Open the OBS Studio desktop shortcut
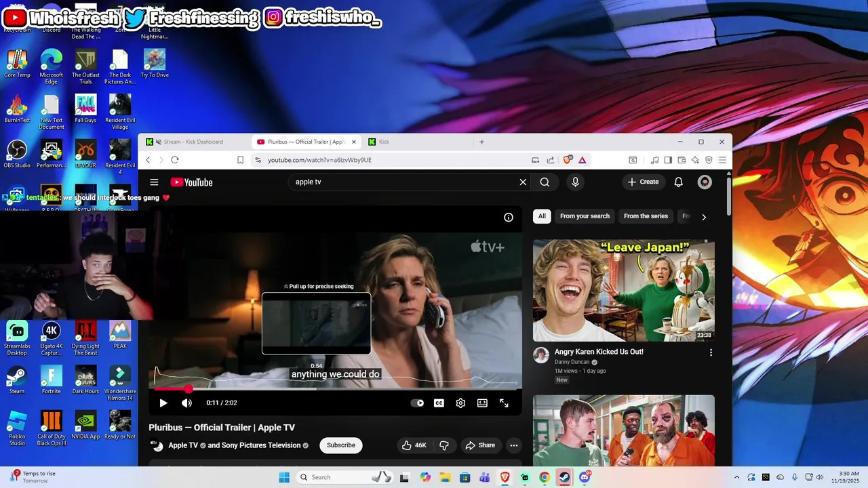 click(x=17, y=154)
